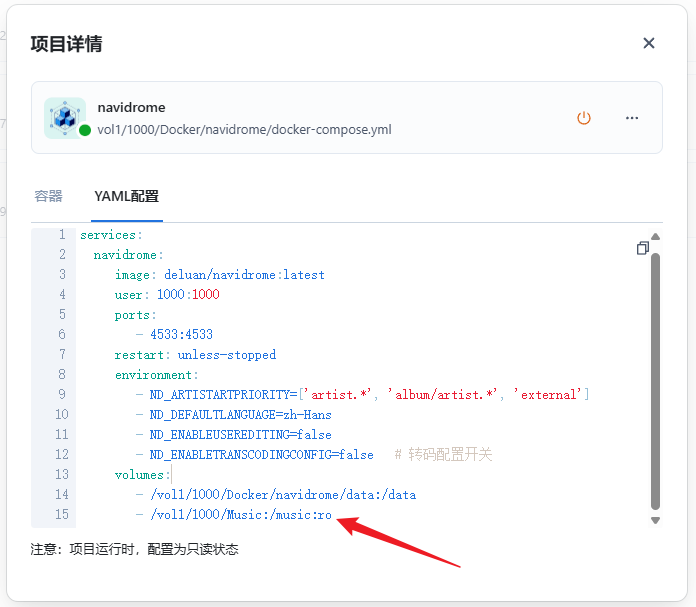The image size is (696, 607).
Task: Select the YAML配置 tab
Action: point(126,196)
